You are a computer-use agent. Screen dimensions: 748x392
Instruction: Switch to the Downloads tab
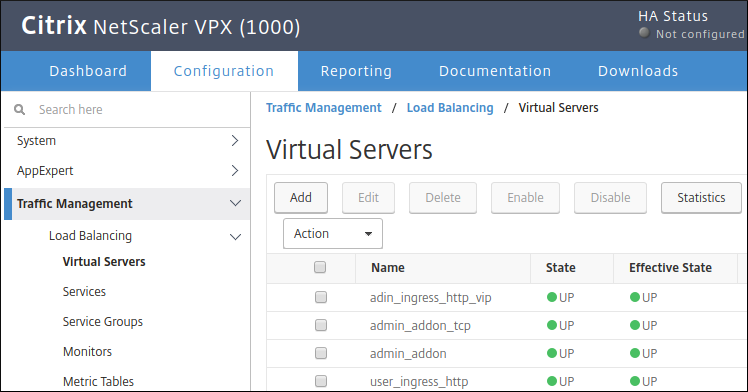click(638, 71)
